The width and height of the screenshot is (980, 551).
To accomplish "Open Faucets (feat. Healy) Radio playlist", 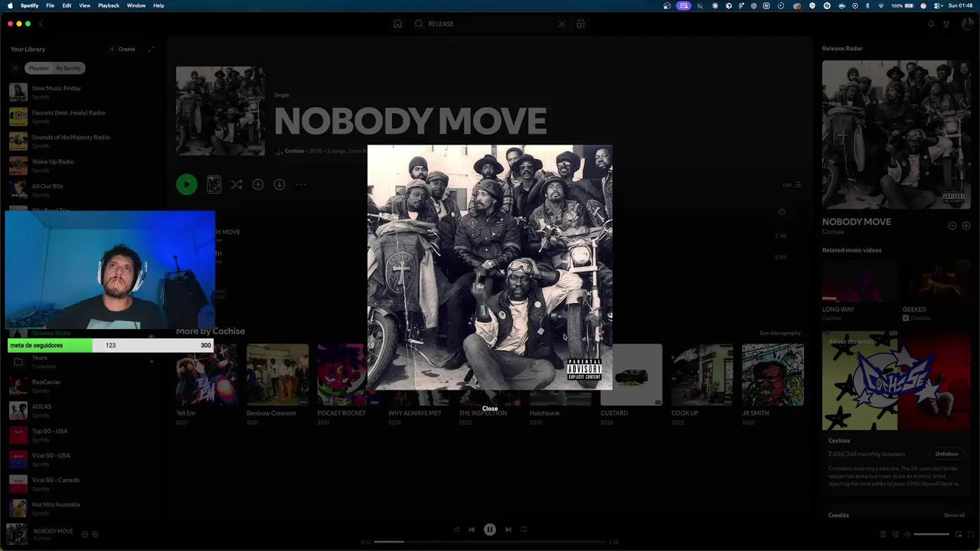I will pos(83,116).
